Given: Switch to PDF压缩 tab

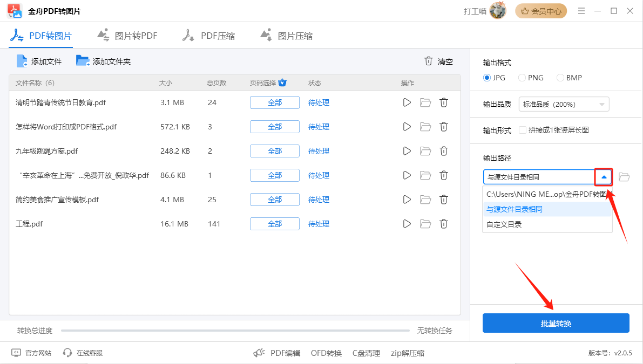Looking at the screenshot, I should click(x=209, y=36).
